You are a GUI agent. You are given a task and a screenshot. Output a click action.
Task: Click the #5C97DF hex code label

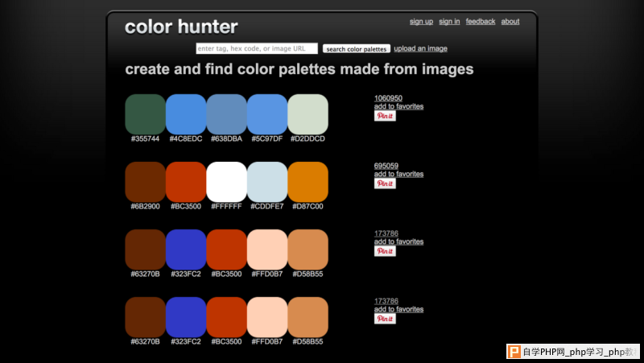[x=267, y=138]
